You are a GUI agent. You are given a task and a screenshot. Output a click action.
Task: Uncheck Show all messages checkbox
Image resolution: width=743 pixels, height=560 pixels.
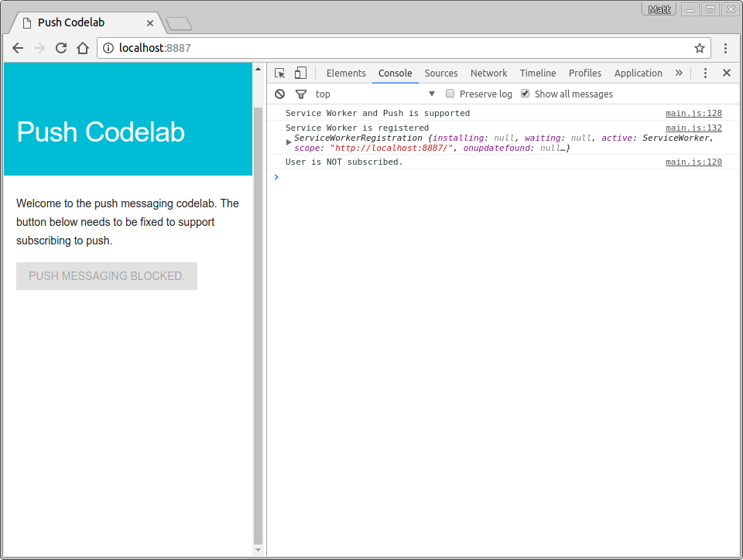tap(526, 94)
